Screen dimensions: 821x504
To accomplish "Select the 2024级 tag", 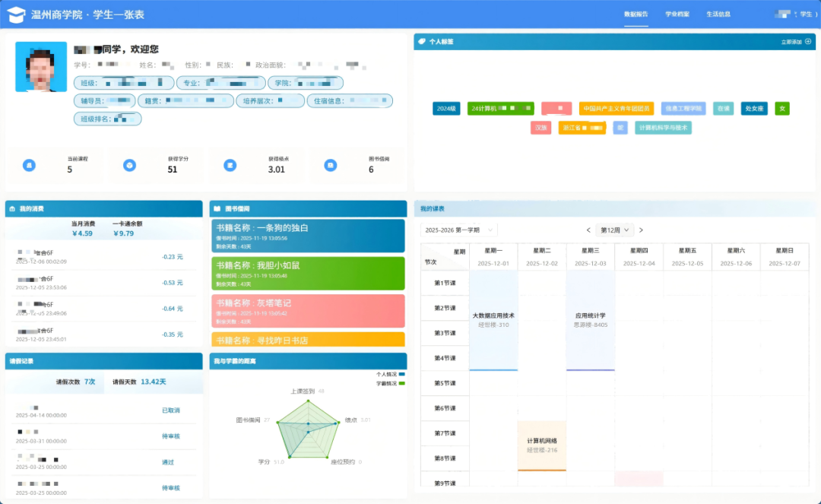I will [446, 109].
